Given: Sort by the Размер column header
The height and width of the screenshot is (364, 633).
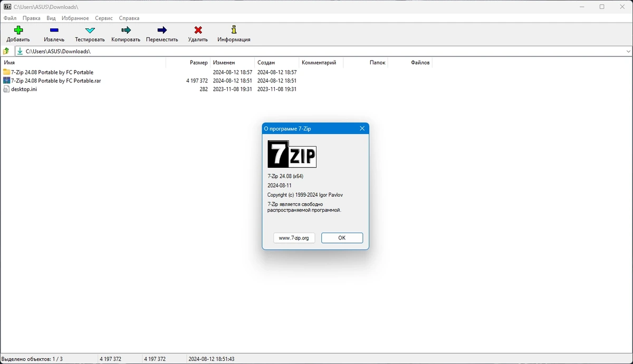Looking at the screenshot, I should [188, 62].
